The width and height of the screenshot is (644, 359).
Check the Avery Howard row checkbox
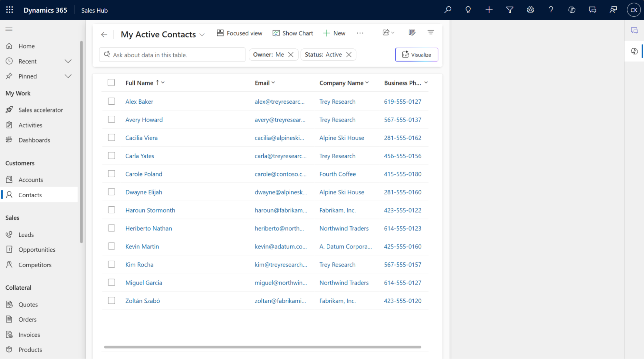111,120
